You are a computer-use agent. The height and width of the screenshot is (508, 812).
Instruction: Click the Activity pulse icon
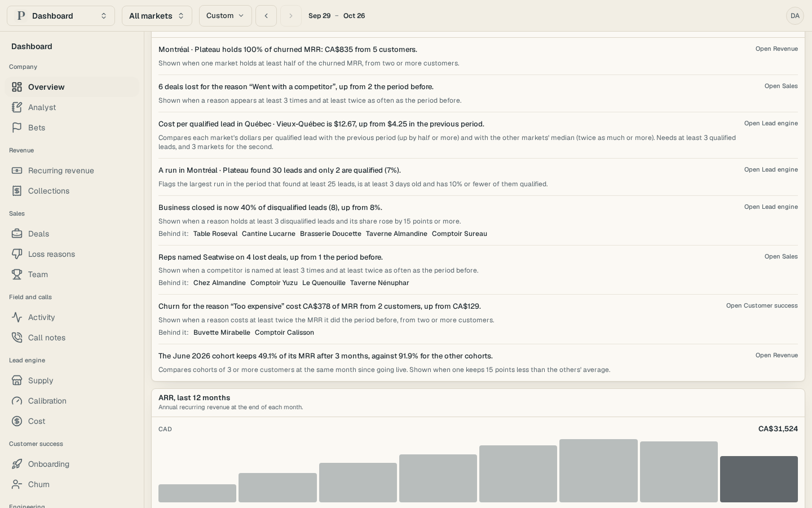click(x=17, y=317)
